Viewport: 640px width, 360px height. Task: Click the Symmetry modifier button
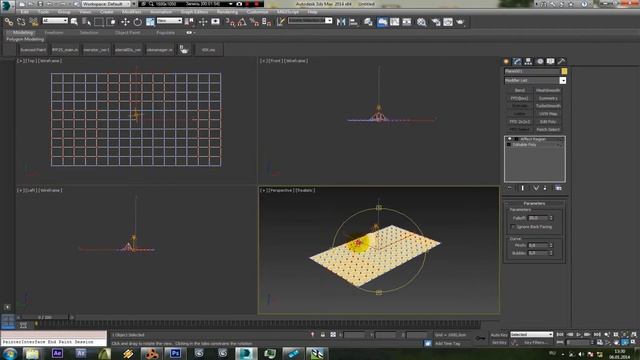point(548,98)
